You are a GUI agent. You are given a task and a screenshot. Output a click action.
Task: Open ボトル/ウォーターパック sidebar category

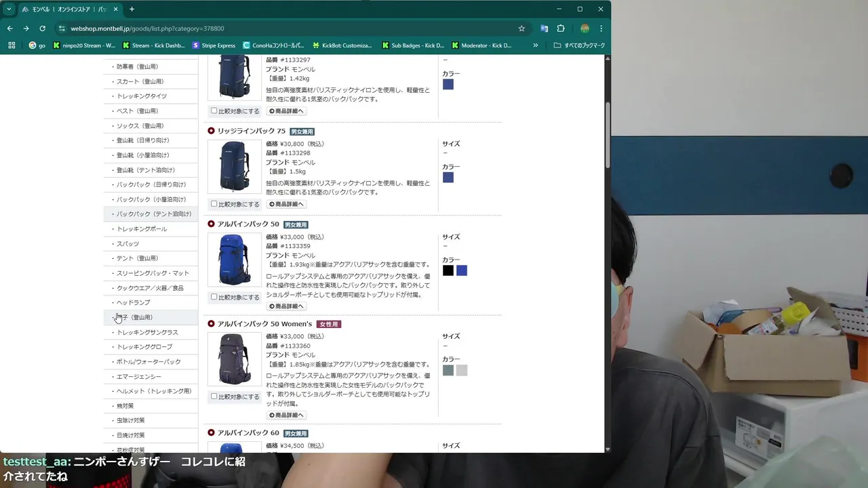pos(149,361)
